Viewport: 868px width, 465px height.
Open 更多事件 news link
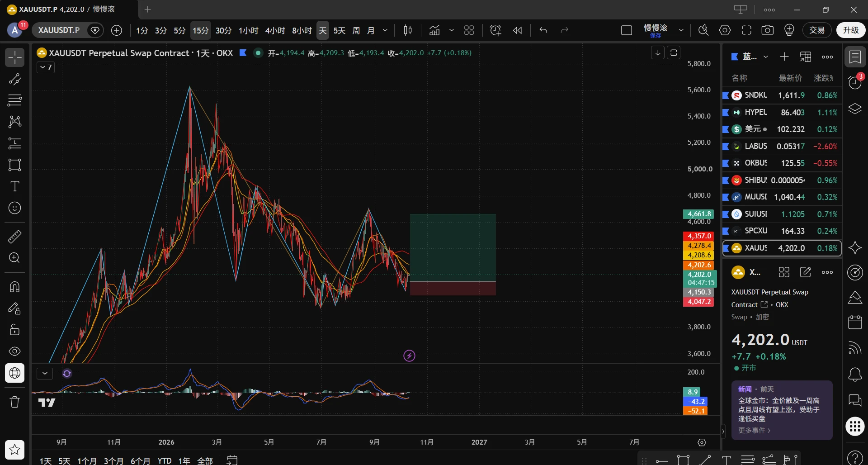[754, 431]
